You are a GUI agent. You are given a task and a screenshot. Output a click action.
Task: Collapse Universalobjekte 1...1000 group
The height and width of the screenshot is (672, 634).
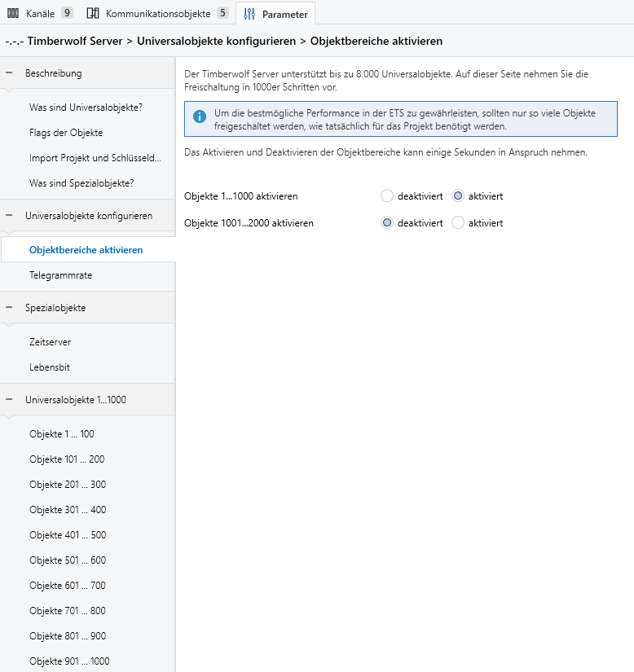click(9, 399)
